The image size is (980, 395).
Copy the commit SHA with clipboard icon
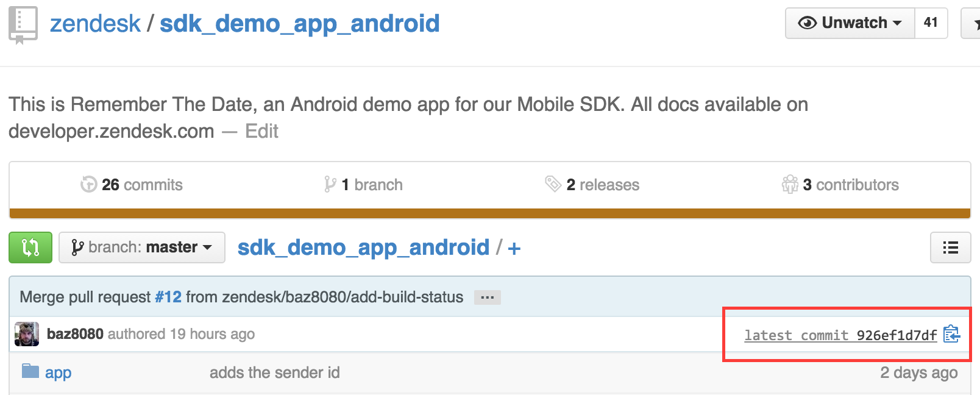pos(952,334)
